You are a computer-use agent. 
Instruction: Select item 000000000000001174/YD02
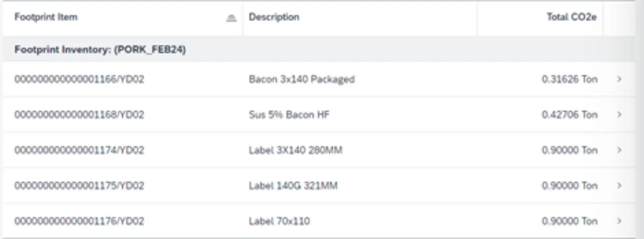point(79,150)
